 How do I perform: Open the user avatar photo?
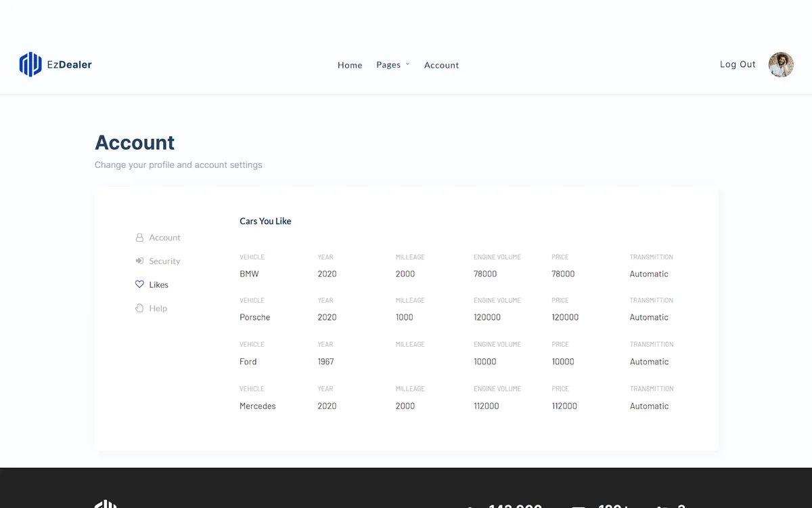(781, 64)
